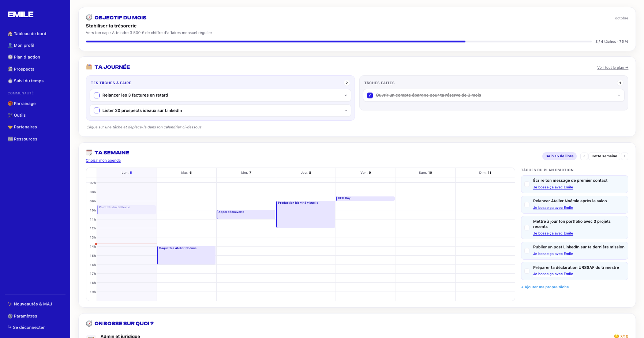Screen dimensions: 644x338
Task: Click the Suivi du temps timer icon
Action: pyautogui.click(x=10, y=81)
